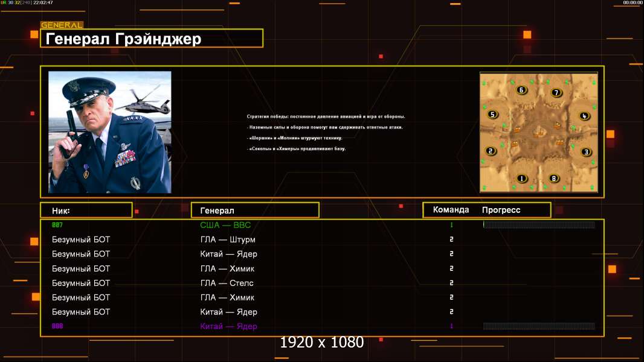Select start position 7 on the map
Screen dimensions: 644x362
coord(556,93)
